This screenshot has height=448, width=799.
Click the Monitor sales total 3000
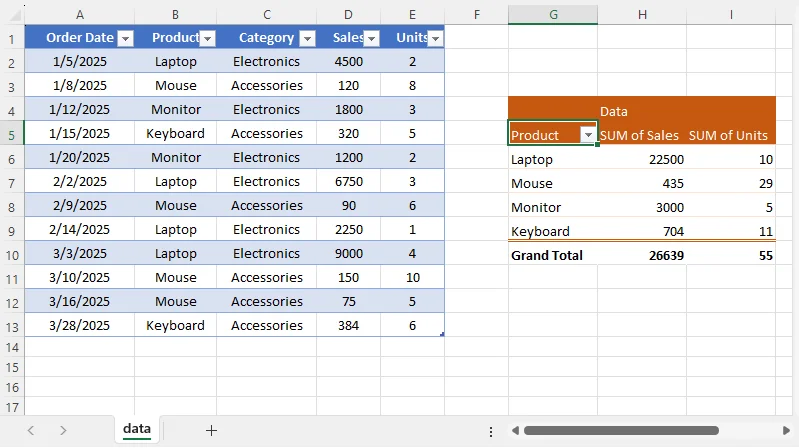click(642, 207)
